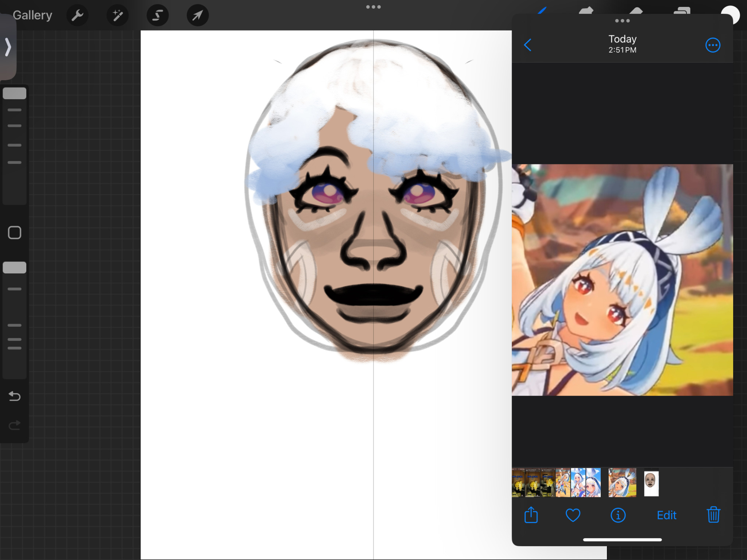Adjust the brush size slider handle
This screenshot has width=747, height=560.
(15, 93)
